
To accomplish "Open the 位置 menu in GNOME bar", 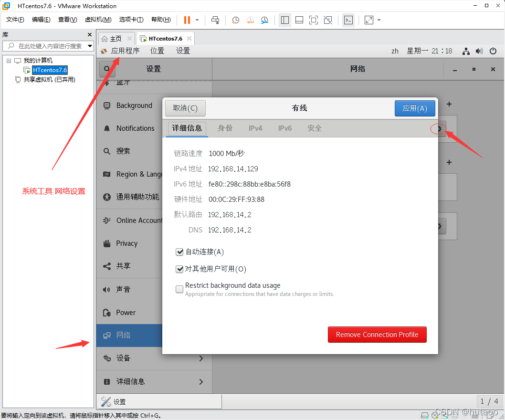I will (157, 51).
